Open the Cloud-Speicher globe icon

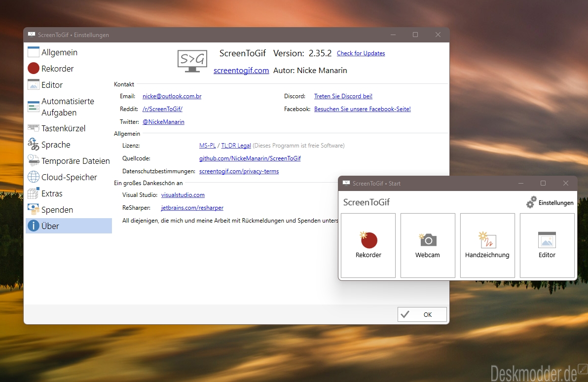point(34,177)
